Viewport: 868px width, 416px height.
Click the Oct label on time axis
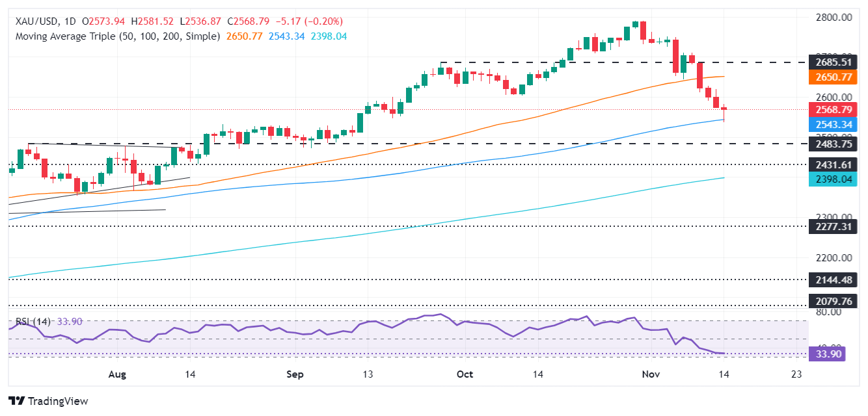point(465,374)
